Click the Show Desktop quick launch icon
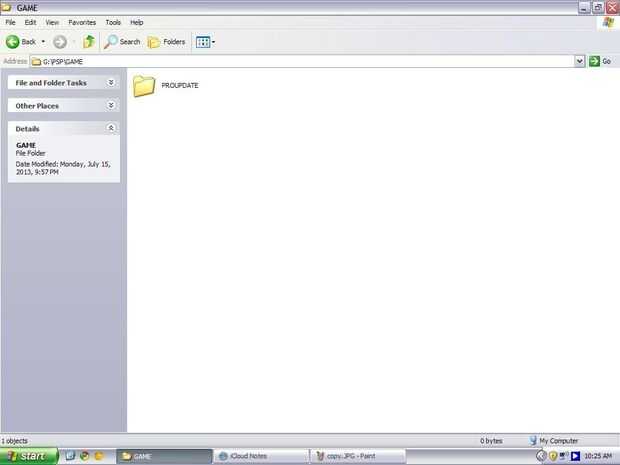This screenshot has height=465, width=620. point(70,456)
